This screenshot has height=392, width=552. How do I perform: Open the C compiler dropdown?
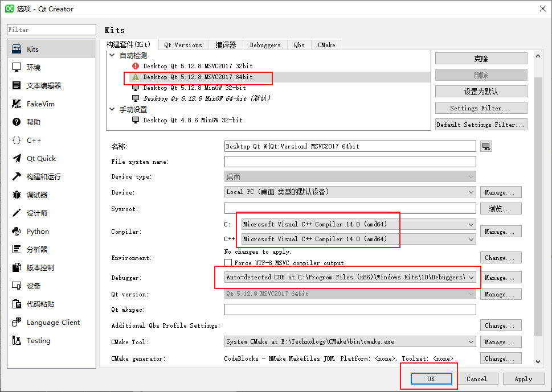pos(358,224)
